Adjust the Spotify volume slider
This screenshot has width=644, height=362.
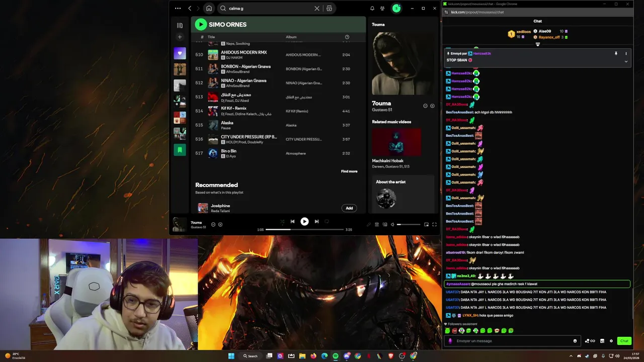click(x=409, y=225)
